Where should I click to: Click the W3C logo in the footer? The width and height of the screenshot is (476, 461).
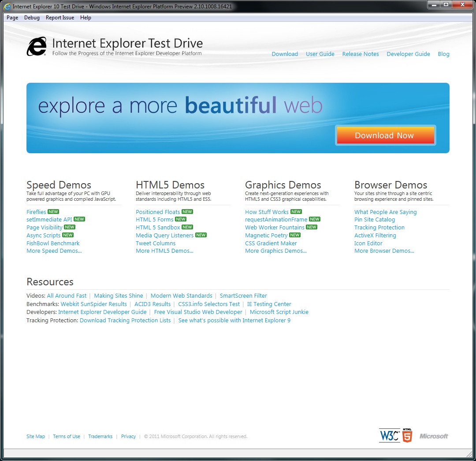(x=389, y=435)
